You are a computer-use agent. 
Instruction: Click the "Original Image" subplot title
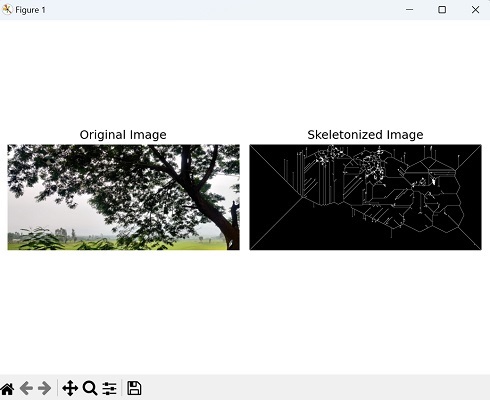pos(123,135)
